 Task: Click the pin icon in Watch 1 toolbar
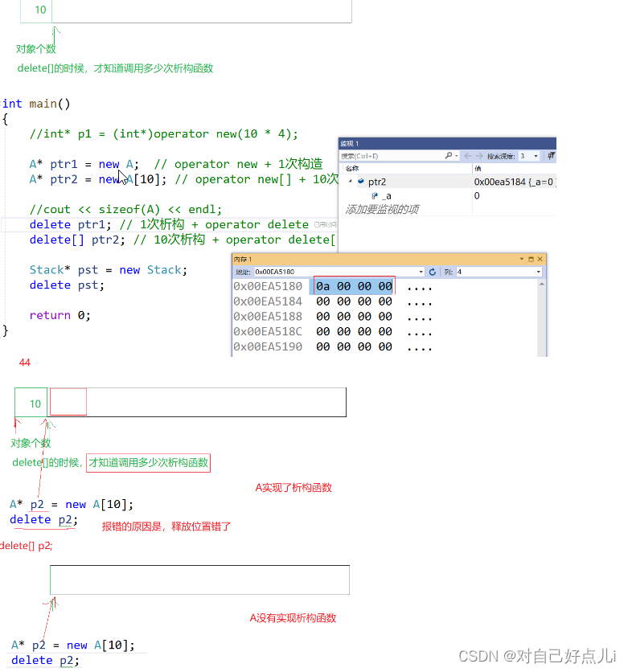551,156
